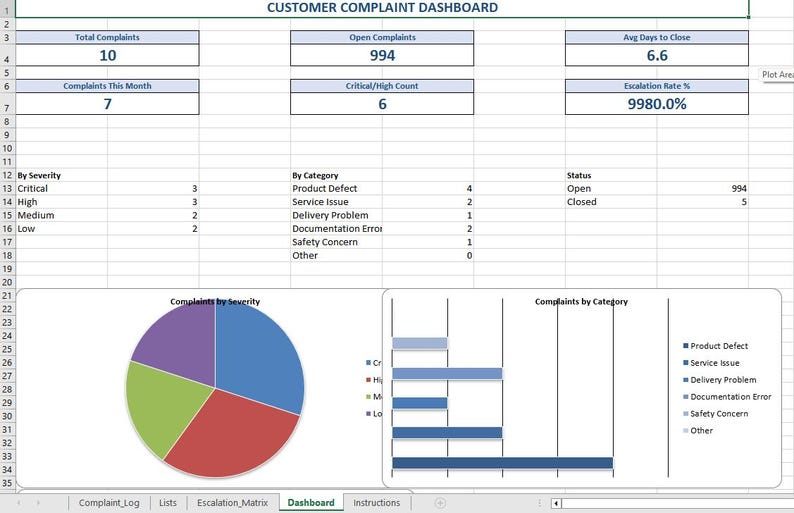Click the Delivery Problem legend entry
The width and height of the screenshot is (794, 513).
click(720, 380)
